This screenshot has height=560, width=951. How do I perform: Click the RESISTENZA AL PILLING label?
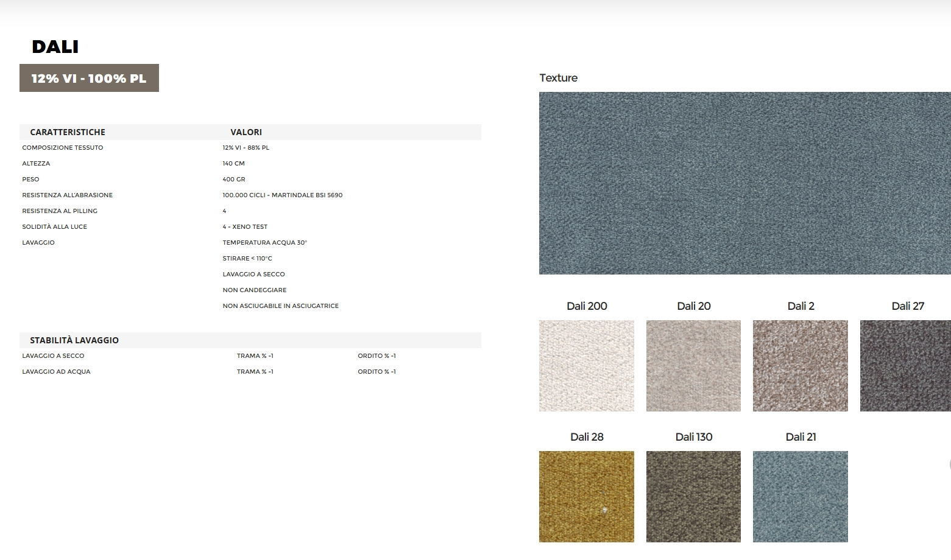coord(60,211)
